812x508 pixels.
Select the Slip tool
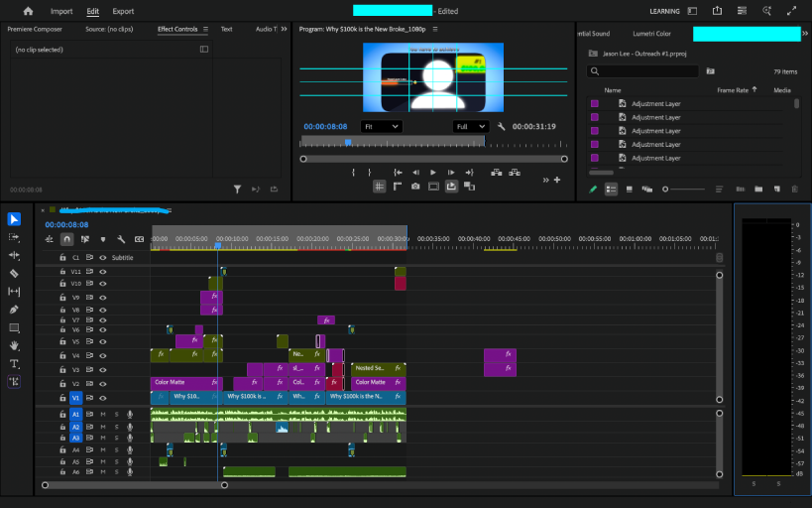[14, 292]
